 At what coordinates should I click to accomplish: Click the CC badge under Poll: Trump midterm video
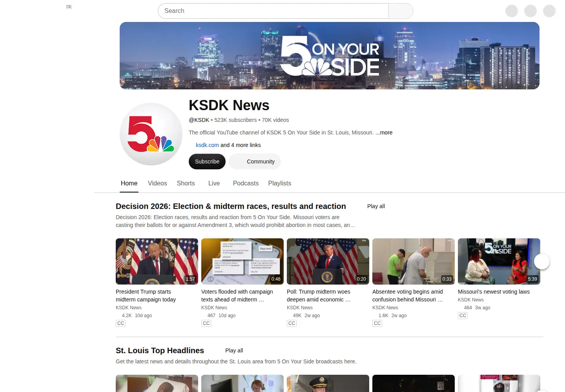click(x=292, y=323)
